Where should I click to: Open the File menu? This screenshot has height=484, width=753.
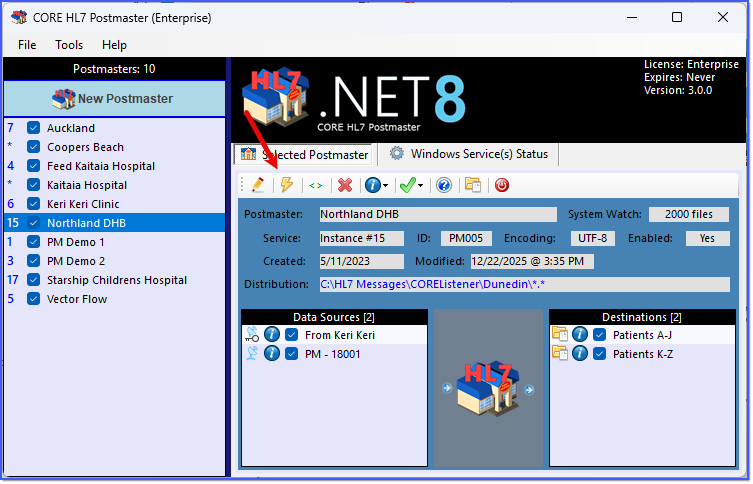27,45
